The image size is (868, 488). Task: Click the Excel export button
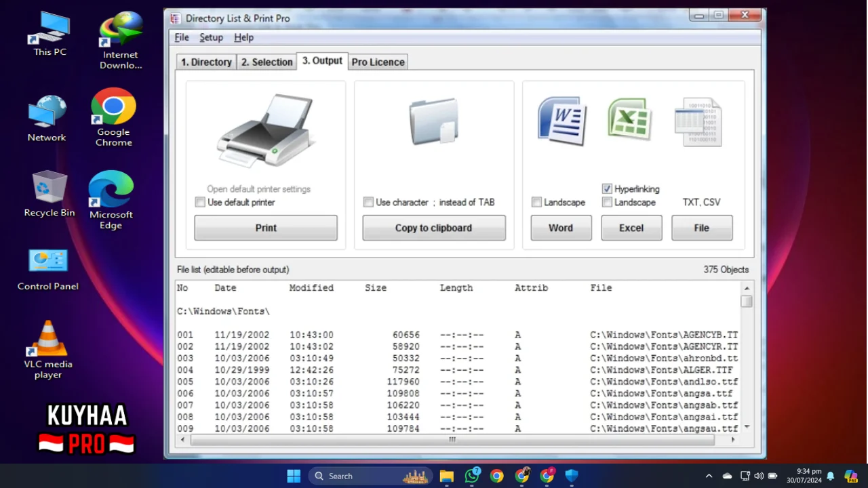tap(631, 228)
